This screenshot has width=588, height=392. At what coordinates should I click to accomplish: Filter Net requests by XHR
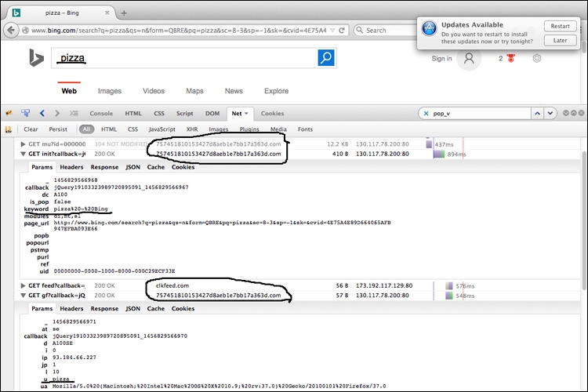click(x=192, y=129)
